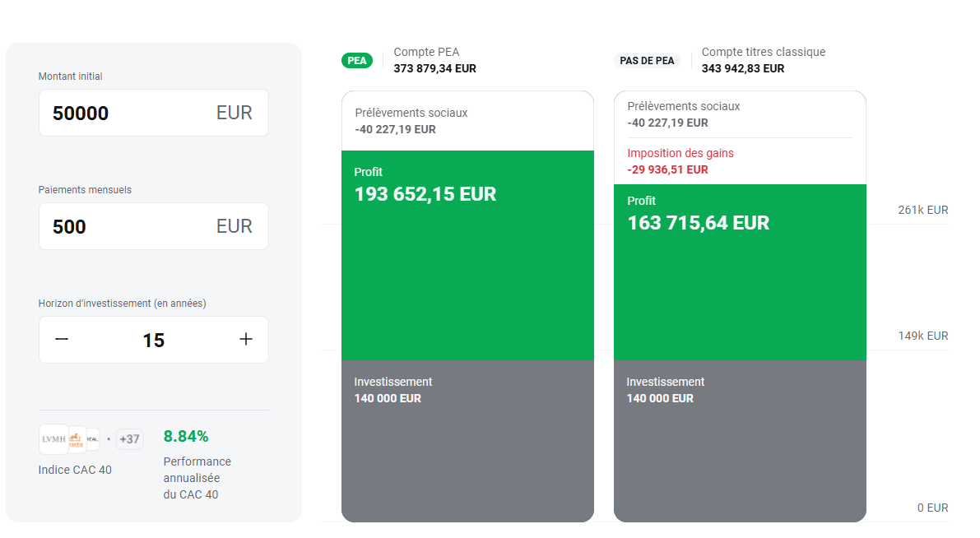Click the +37 more companies badge
This screenshot has width=980, height=538.
tap(129, 439)
